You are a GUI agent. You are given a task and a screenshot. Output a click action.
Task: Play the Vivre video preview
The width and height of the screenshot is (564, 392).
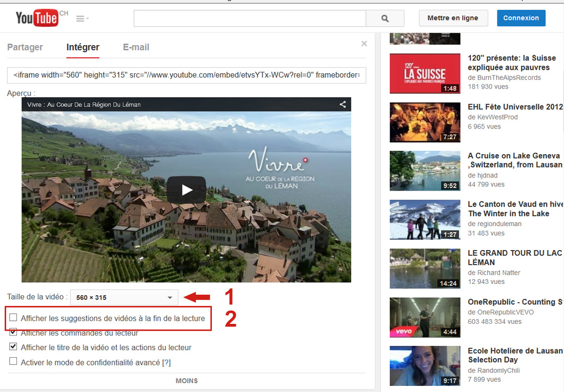[x=186, y=190]
